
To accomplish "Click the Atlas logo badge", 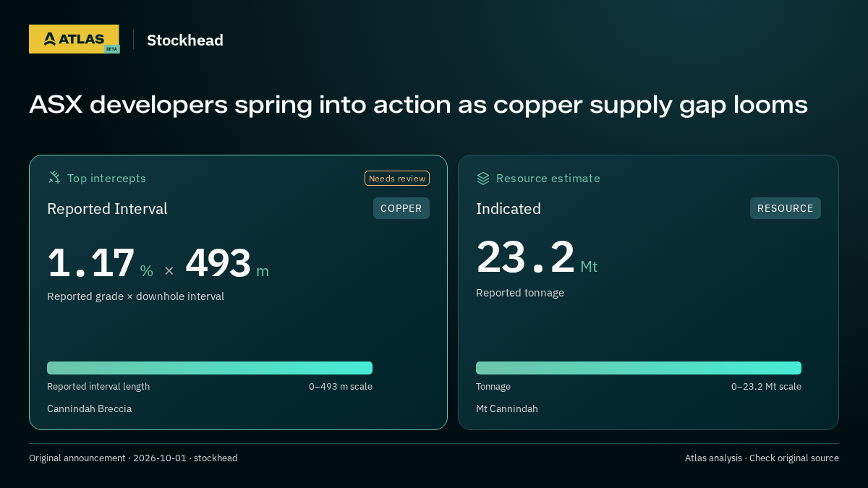I will point(74,39).
